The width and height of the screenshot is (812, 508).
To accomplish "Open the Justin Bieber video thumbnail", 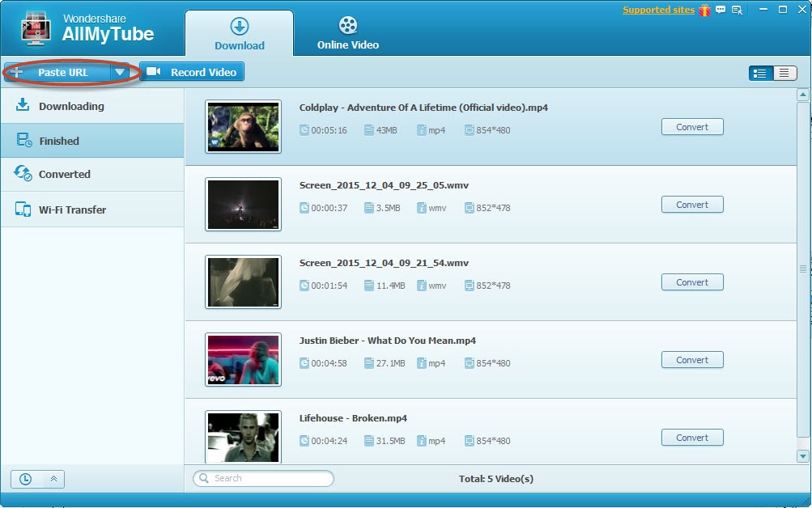I will click(243, 359).
